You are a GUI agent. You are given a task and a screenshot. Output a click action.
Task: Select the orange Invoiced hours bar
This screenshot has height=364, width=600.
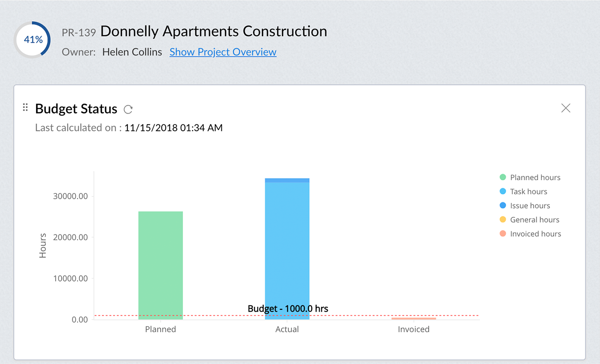point(414,318)
